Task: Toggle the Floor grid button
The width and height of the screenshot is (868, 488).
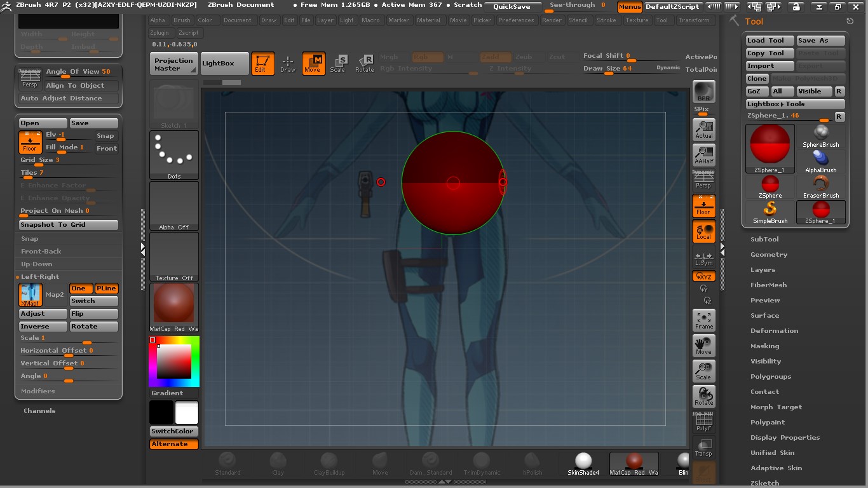Action: (x=703, y=206)
